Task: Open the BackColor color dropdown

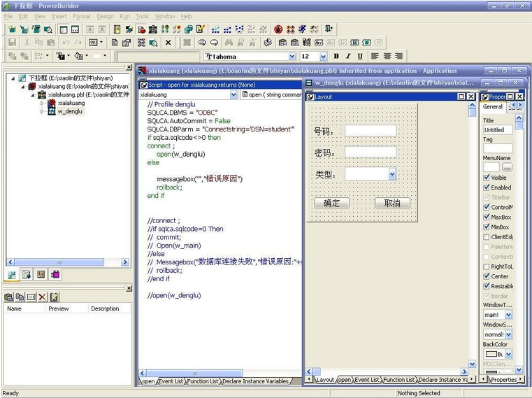Action: point(508,355)
